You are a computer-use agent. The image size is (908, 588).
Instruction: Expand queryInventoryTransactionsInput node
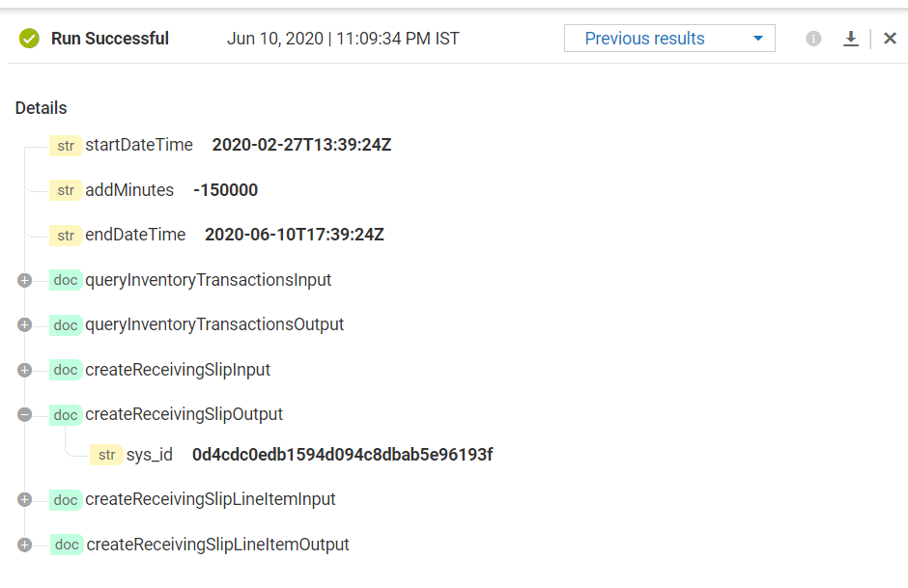tap(25, 281)
